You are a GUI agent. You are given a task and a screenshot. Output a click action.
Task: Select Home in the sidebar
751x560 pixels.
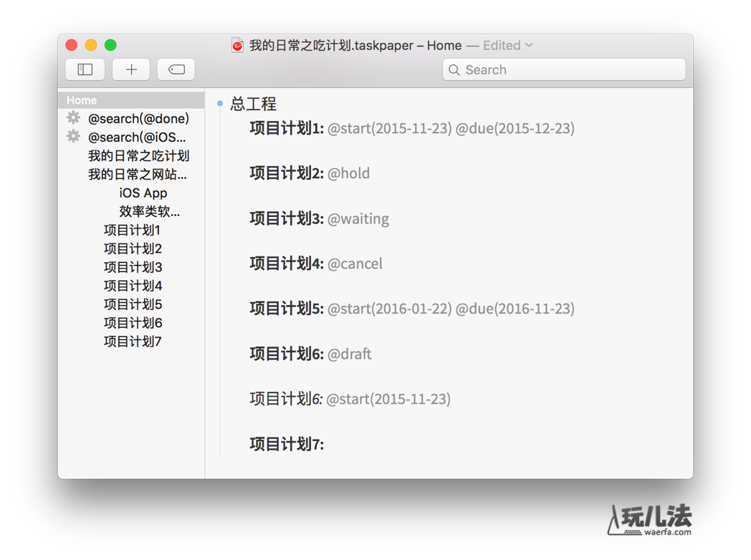pyautogui.click(x=82, y=100)
